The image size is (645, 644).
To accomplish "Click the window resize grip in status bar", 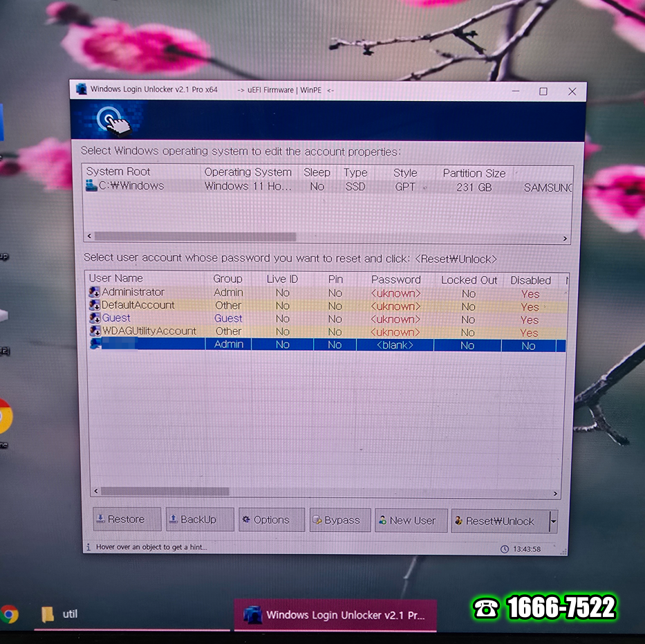I will (563, 551).
